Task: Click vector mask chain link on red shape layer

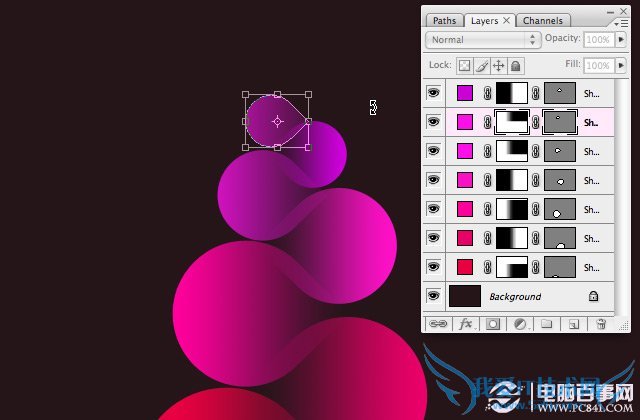Action: pyautogui.click(x=536, y=267)
